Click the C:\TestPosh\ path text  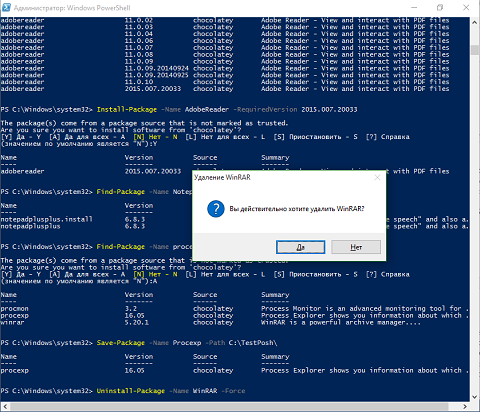coord(253,343)
